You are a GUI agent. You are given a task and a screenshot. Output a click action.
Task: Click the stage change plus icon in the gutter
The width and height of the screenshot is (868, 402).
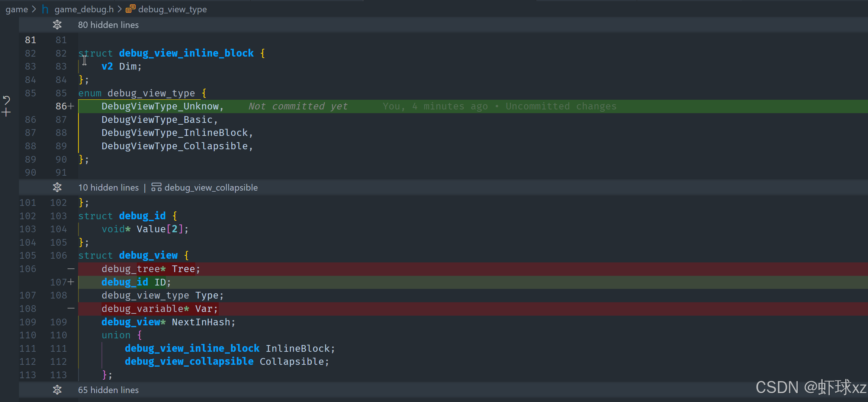pos(6,112)
